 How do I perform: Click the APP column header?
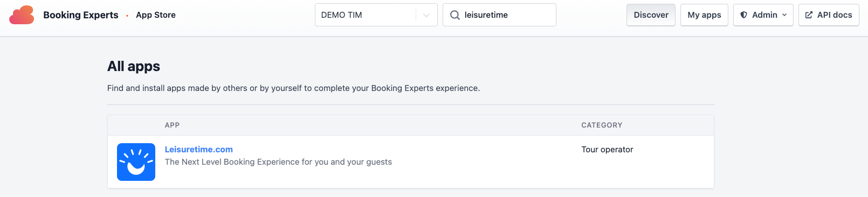tap(172, 125)
